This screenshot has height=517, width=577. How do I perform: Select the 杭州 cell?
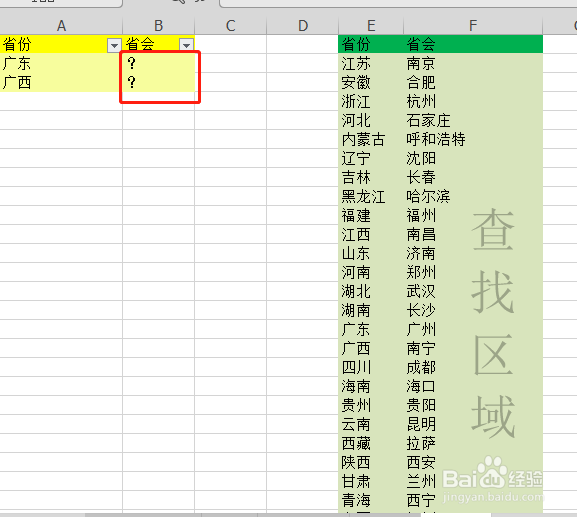pyautogui.click(x=473, y=102)
